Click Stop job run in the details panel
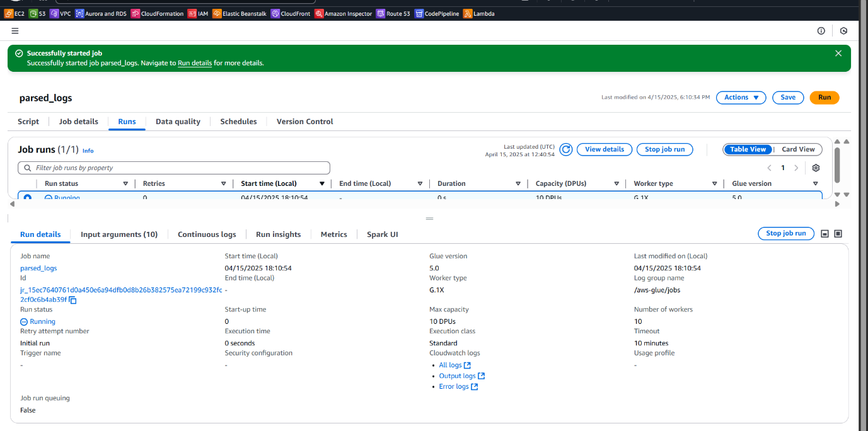Viewport: 868px width, 431px height. [x=786, y=234]
